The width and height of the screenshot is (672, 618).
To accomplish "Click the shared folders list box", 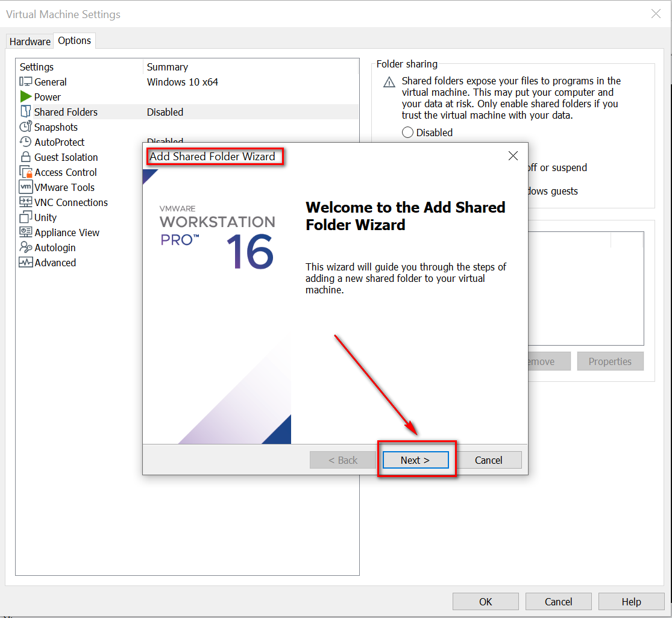I will [586, 289].
